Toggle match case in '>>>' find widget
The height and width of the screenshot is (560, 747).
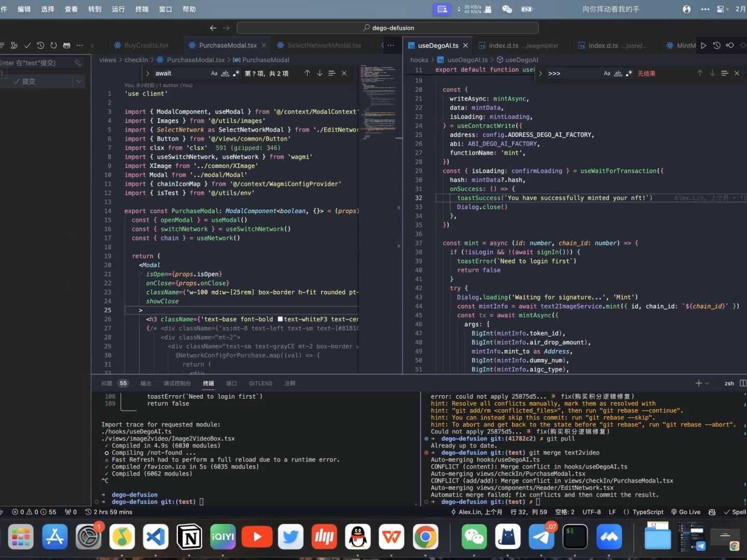click(x=607, y=73)
